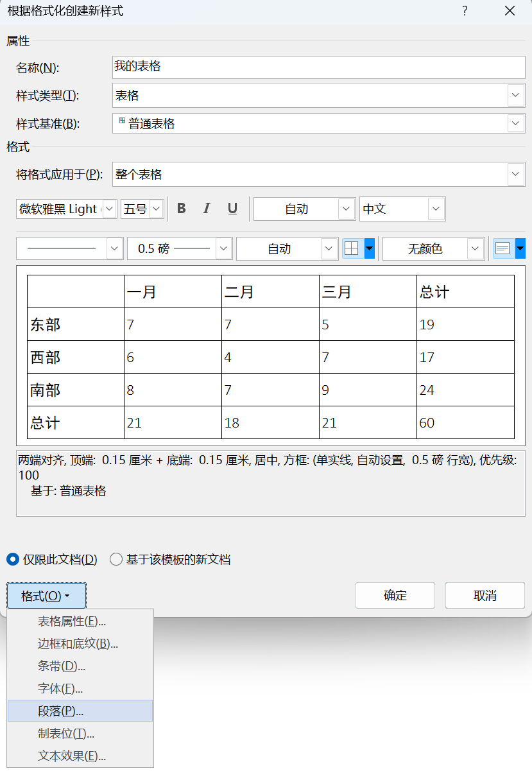Expand the 样式基准 dropdown
The image size is (532, 771).
[x=516, y=124]
